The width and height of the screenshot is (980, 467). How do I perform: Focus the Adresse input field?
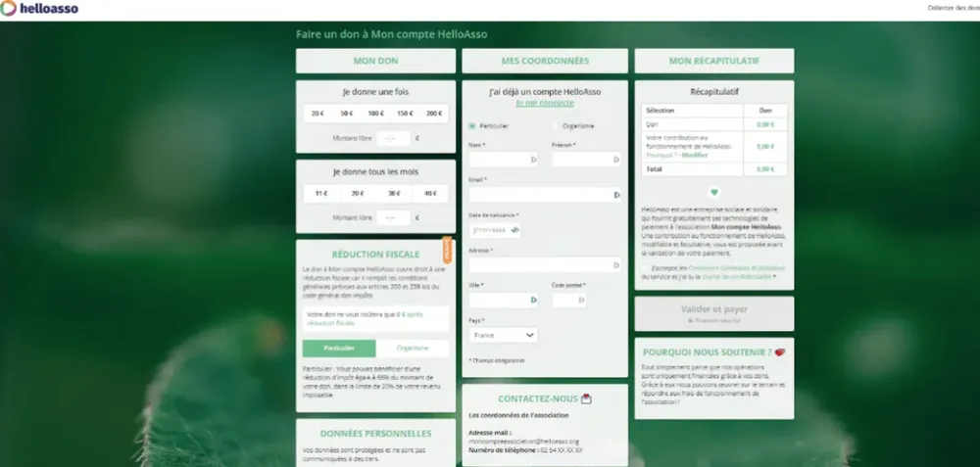click(x=545, y=265)
